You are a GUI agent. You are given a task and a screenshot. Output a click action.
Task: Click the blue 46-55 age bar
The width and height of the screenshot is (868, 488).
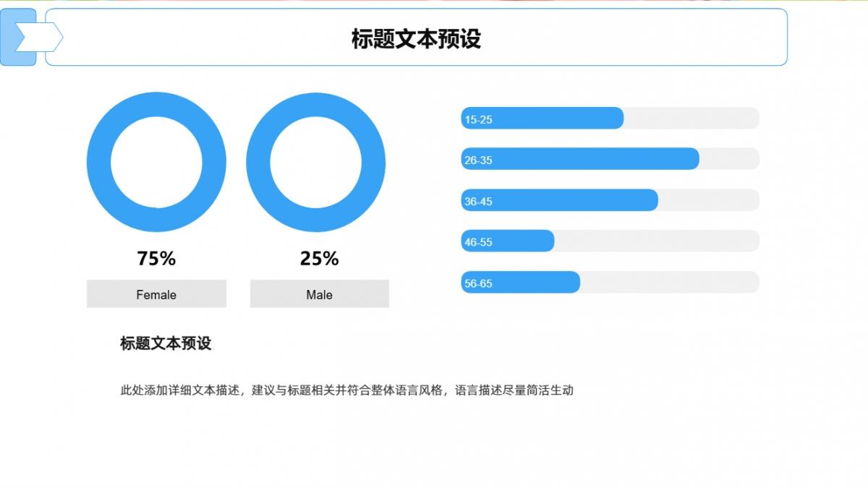(x=508, y=241)
